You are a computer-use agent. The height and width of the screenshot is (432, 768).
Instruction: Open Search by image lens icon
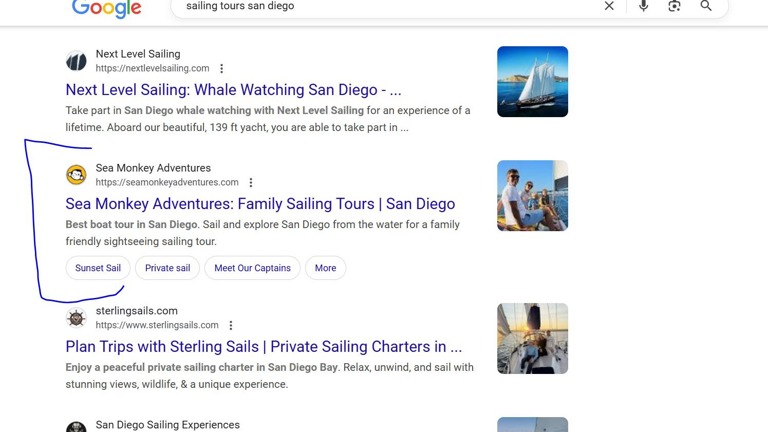coord(674,6)
